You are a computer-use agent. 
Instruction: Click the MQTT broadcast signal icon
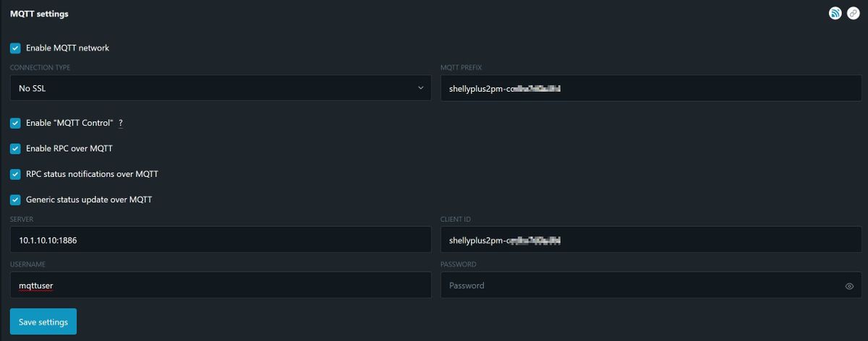tap(835, 14)
